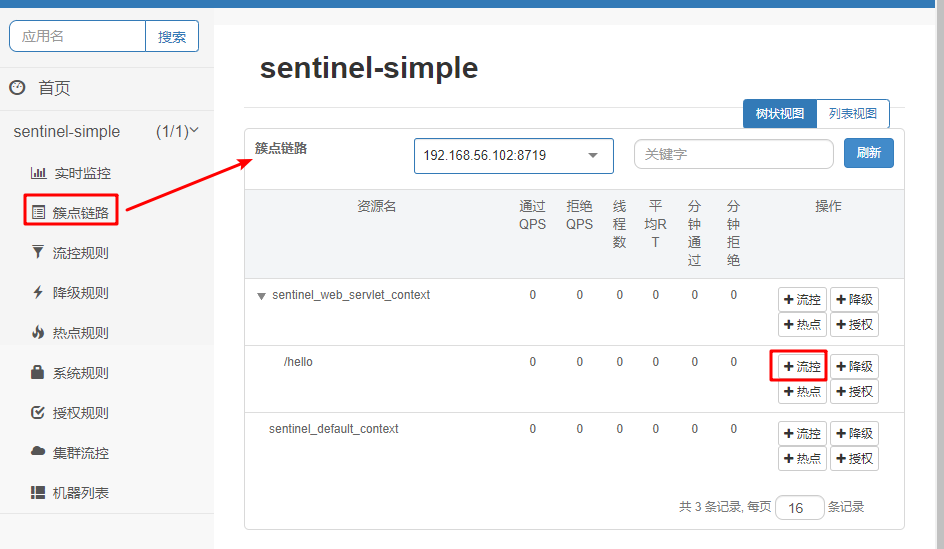Screen dimensions: 944x549
Task: Focus the 关键字 keyword field
Action: [x=733, y=154]
